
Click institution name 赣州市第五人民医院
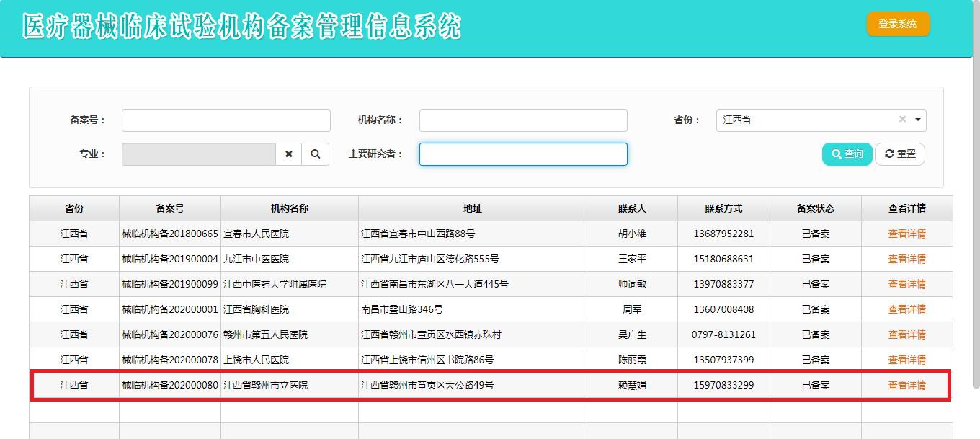pyautogui.click(x=265, y=334)
